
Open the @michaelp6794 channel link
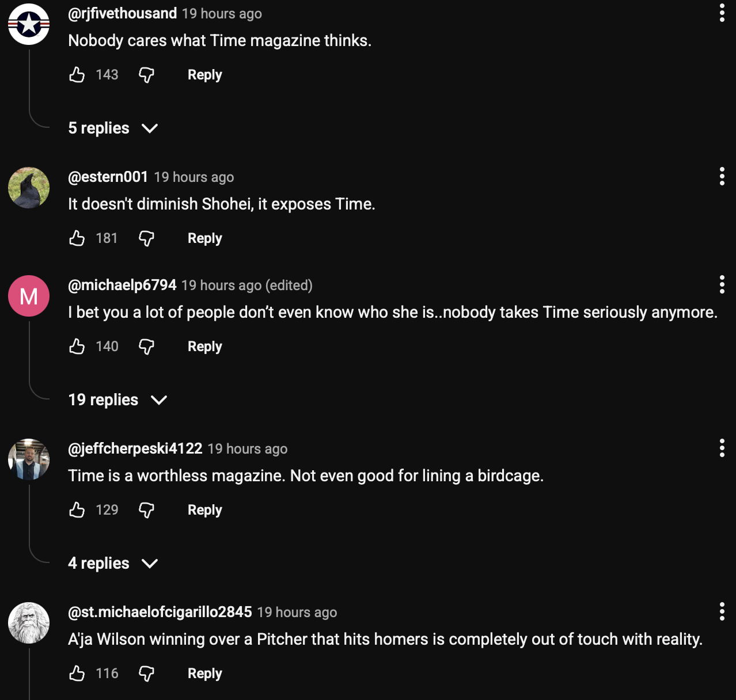coord(122,285)
